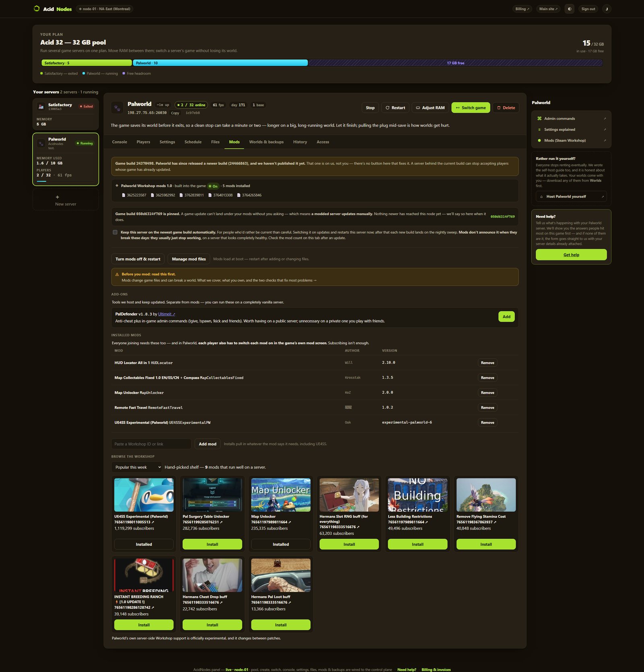Click the Satisfactory 5 RAM bar segment
This screenshot has width=644, height=672.
[x=87, y=63]
